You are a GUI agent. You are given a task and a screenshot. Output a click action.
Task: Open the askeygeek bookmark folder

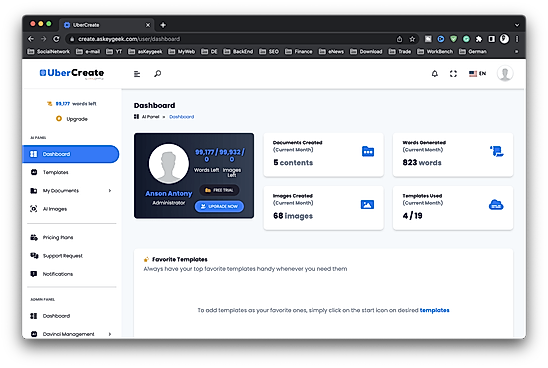pyautogui.click(x=145, y=52)
